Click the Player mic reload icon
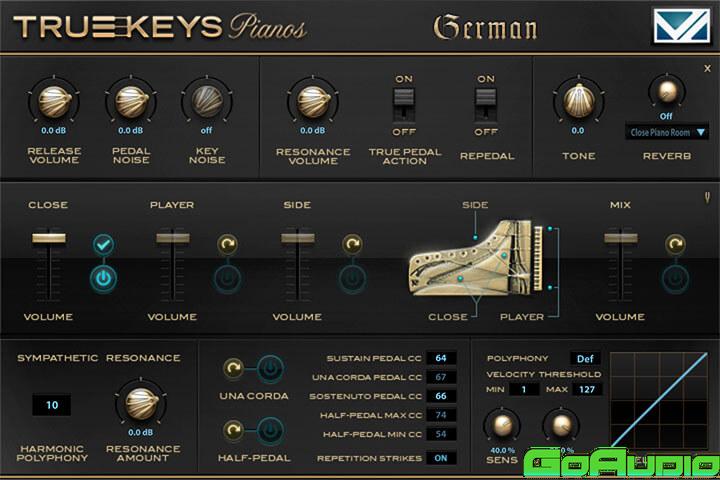 point(228,244)
